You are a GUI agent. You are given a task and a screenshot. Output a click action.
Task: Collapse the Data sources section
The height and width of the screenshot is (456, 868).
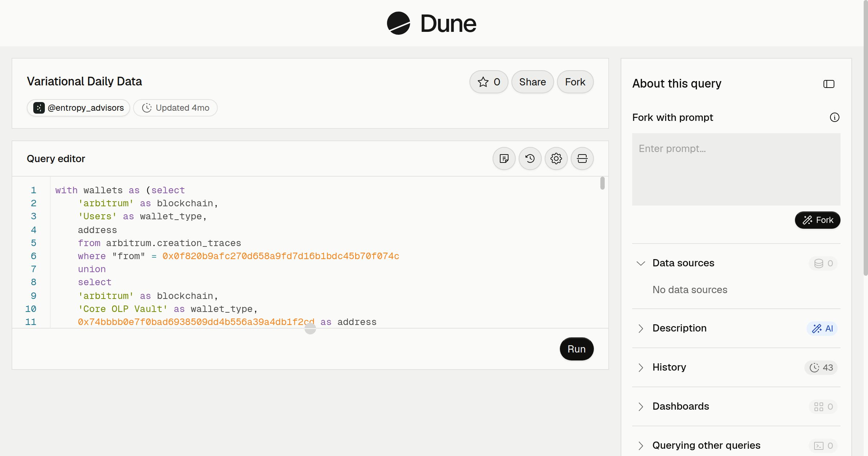[x=641, y=263]
